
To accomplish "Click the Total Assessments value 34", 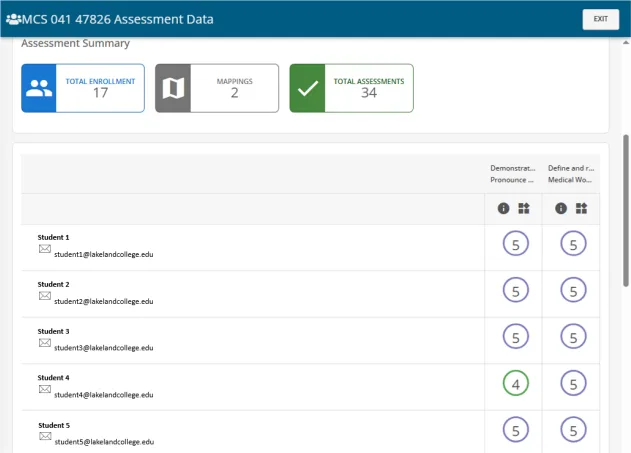I will coord(369,93).
